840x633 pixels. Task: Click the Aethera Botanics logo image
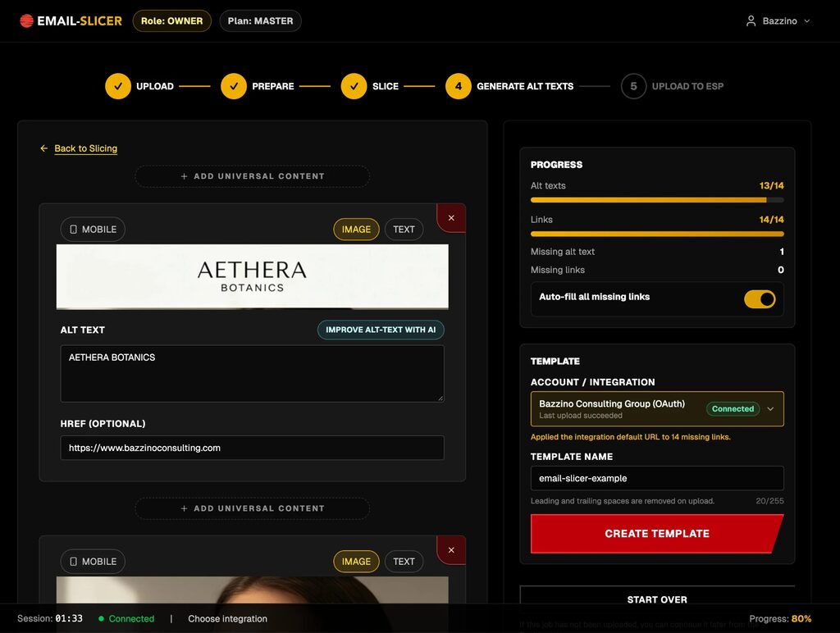coord(253,277)
